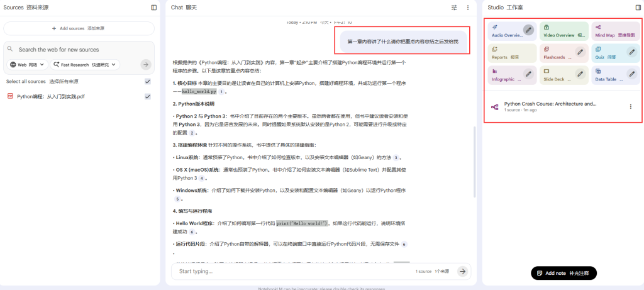Open the Reports 报告 card
The image size is (644, 290).
pyautogui.click(x=512, y=53)
